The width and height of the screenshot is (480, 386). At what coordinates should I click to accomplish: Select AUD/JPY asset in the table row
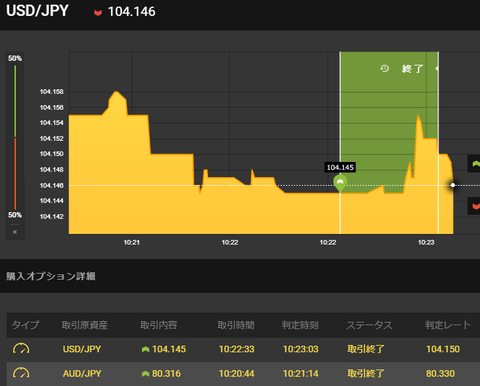[x=82, y=374]
